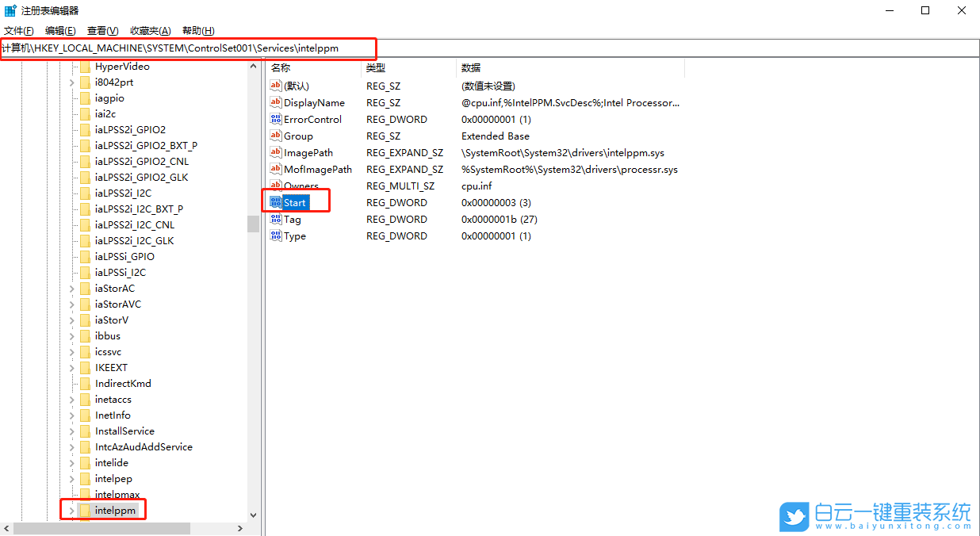This screenshot has height=536, width=980.
Task: Open the 查看 menu
Action: (x=101, y=31)
